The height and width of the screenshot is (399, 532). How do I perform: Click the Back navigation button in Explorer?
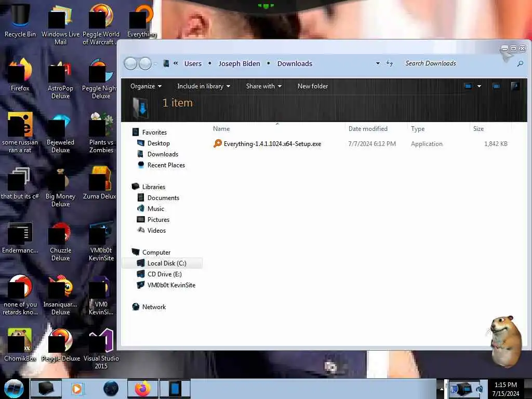pyautogui.click(x=130, y=63)
